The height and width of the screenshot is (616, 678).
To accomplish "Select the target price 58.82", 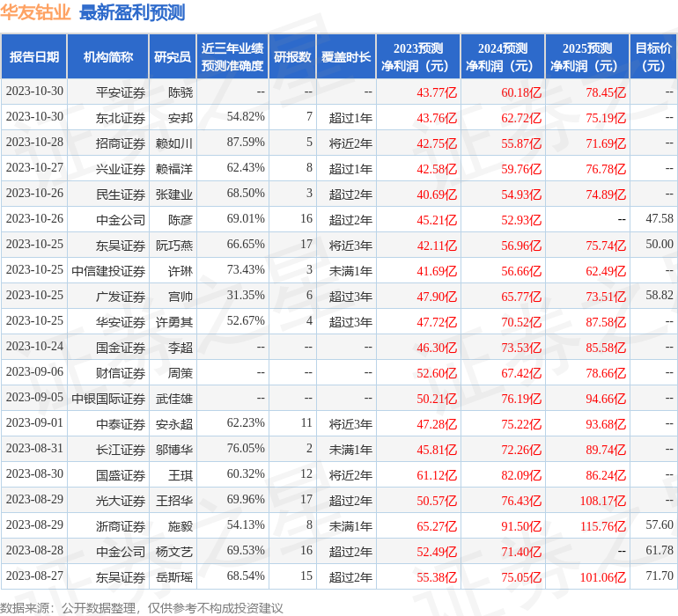I will point(660,295).
